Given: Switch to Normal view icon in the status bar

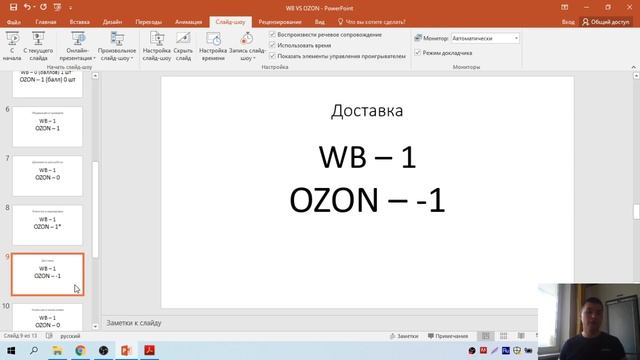Looking at the screenshot, I should [486, 336].
